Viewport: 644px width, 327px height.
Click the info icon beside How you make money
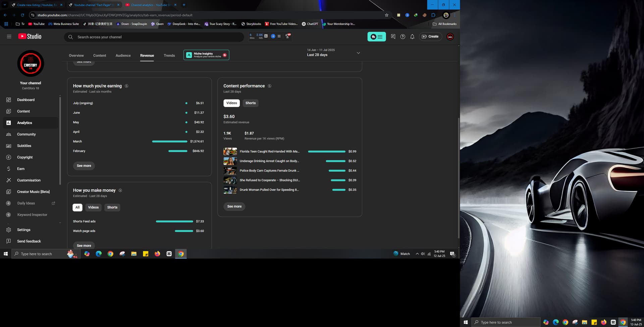(x=120, y=190)
